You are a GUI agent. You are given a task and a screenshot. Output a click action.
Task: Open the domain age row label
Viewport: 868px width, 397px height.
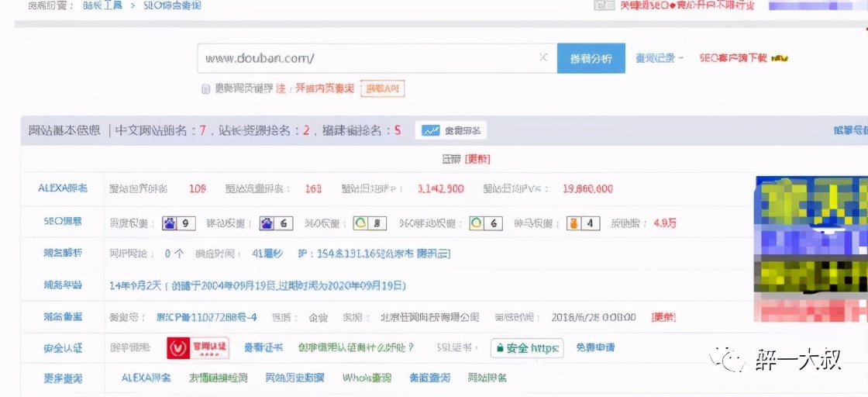[63, 285]
